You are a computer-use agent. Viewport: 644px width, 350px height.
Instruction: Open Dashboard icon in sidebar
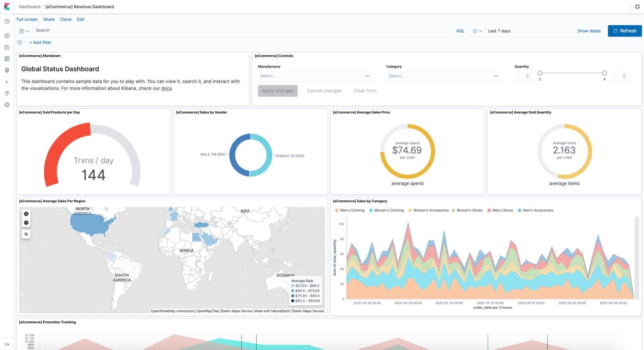pos(7,58)
